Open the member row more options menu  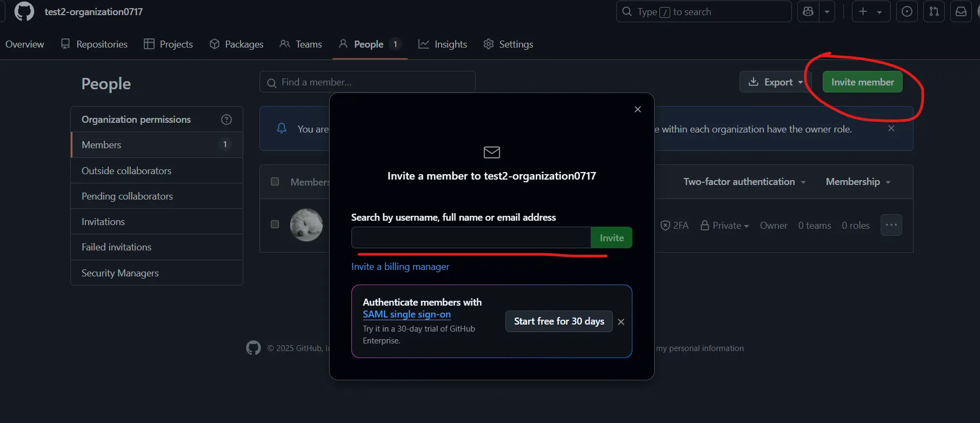pos(891,225)
